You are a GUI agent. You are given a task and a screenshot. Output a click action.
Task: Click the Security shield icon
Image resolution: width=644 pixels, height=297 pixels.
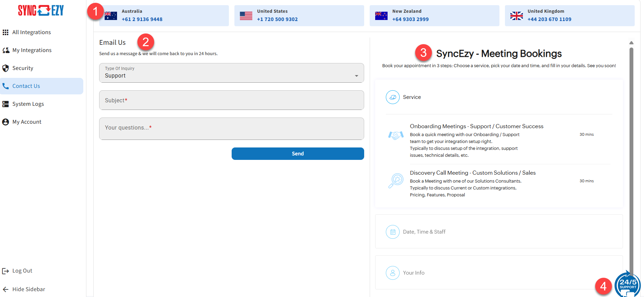[x=6, y=68]
